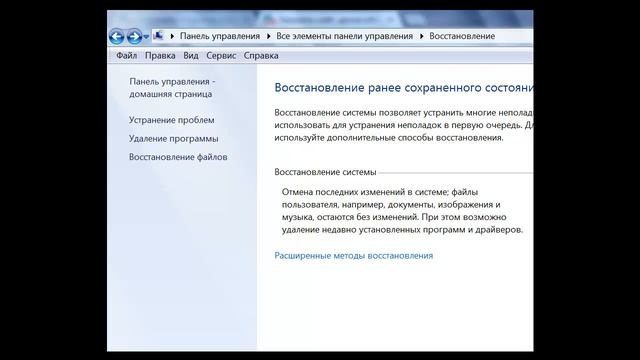Click the Control Panel icon in address bar

[158, 36]
